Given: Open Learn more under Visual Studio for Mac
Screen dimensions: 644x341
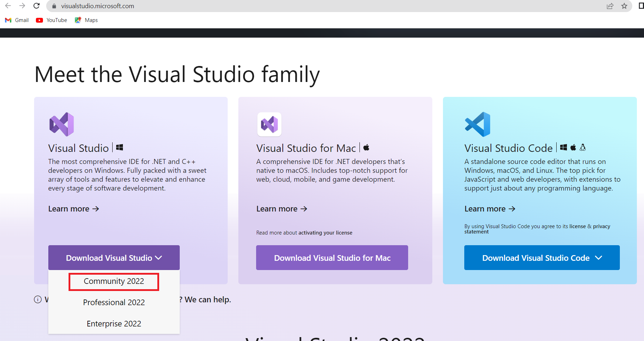Looking at the screenshot, I should tap(282, 209).
